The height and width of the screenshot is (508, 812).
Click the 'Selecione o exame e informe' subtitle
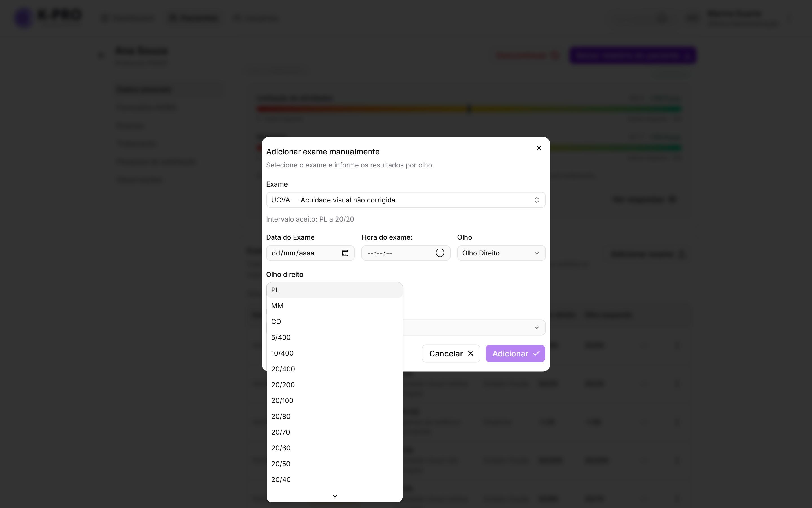click(x=350, y=165)
